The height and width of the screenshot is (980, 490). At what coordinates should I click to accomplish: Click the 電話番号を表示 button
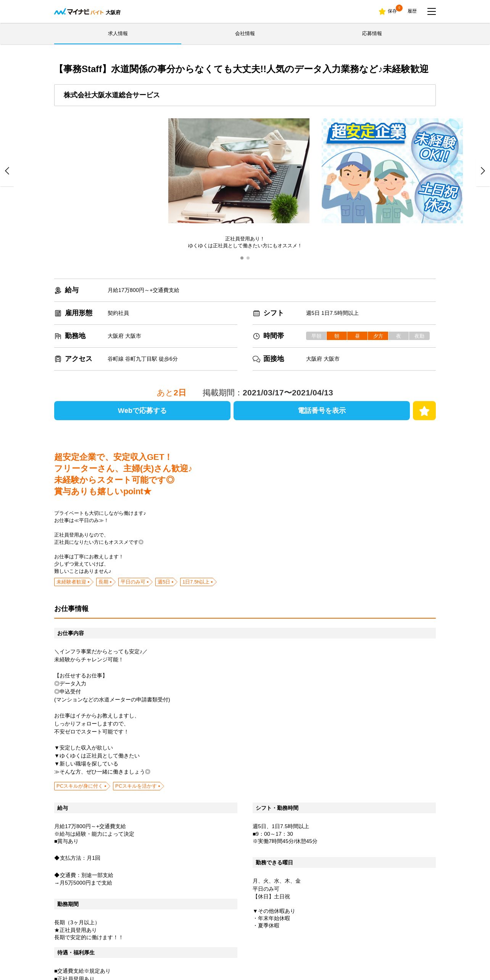coord(322,411)
